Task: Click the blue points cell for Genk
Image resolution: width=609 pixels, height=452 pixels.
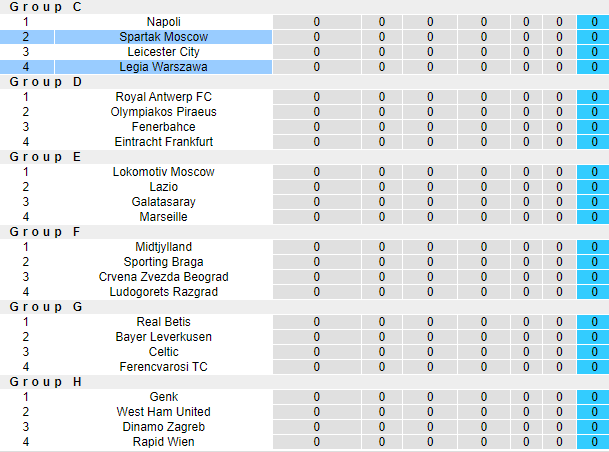Action: coord(594,397)
